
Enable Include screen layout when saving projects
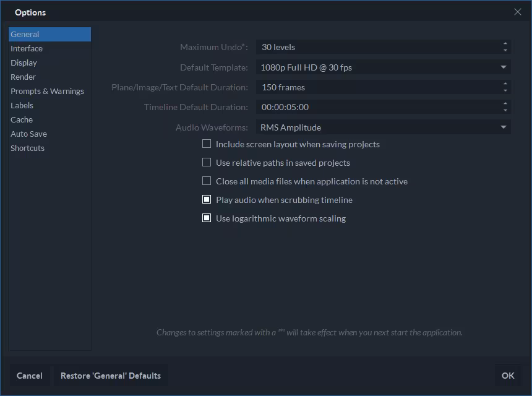tap(207, 144)
